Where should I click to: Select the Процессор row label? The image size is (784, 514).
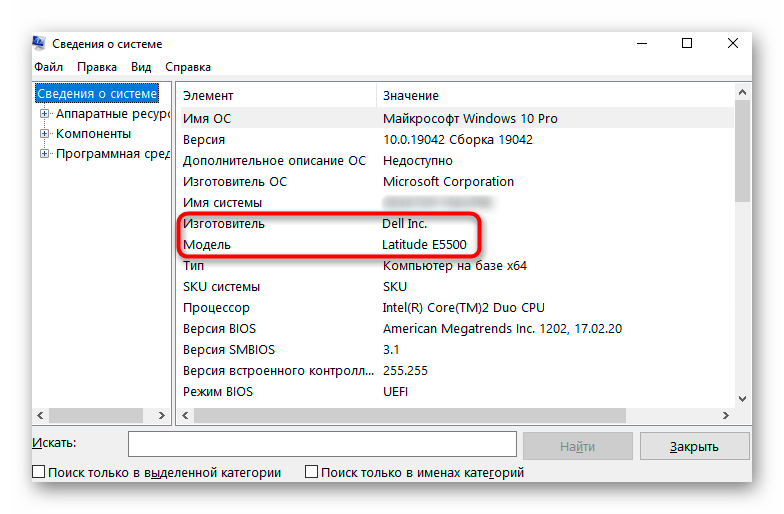click(x=216, y=308)
